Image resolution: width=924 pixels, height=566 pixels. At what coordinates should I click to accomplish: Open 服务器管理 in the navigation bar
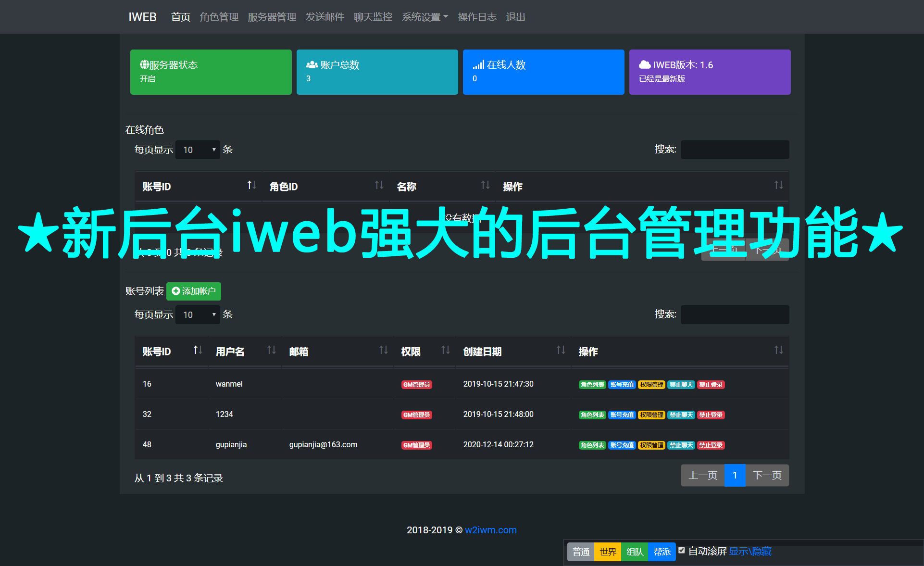click(272, 17)
